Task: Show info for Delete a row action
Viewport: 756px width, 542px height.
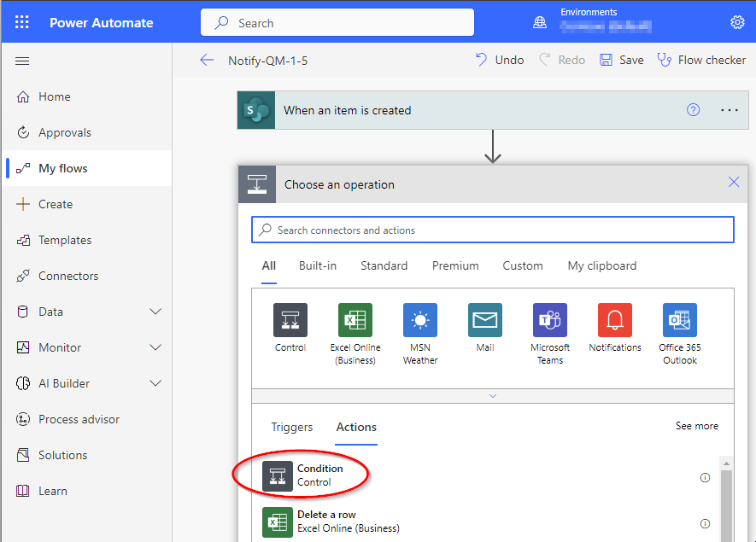Action: click(x=705, y=524)
